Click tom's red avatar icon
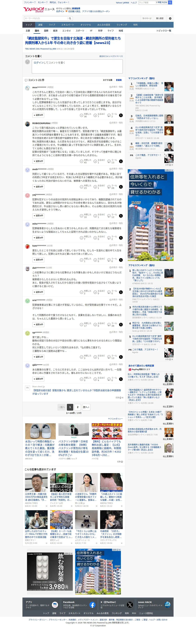Screen dimensions: 196x644 27,246
